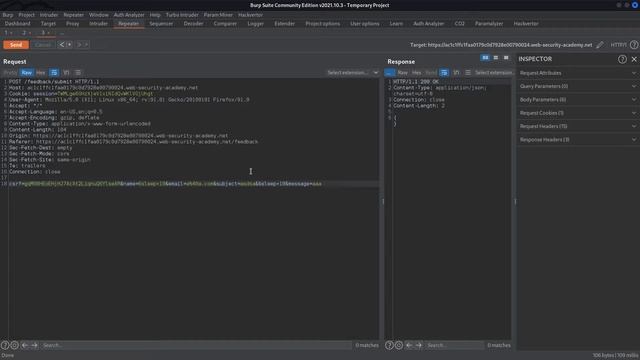Viewport: 640px width, 360px height.
Task: Toggle Response non-printable characters \n
Action: tap(456, 73)
